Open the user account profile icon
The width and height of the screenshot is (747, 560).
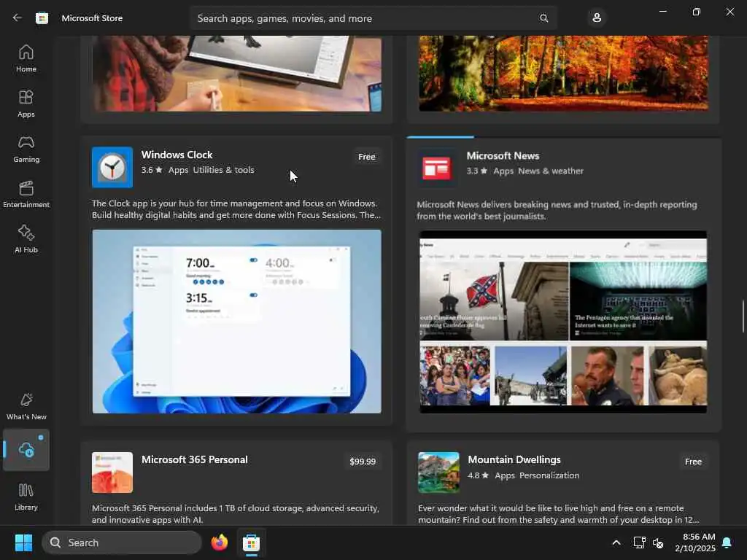click(597, 18)
